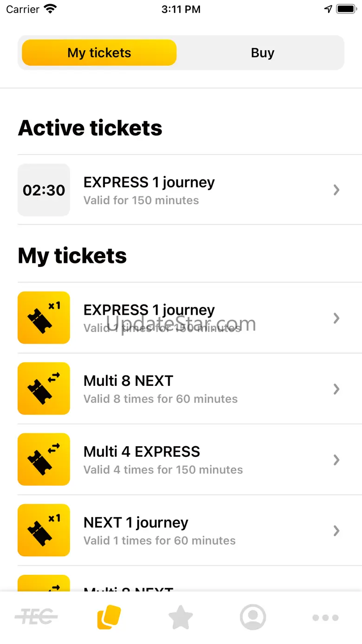362x644 pixels.
Task: Switch to the Buy segment
Action: click(262, 53)
